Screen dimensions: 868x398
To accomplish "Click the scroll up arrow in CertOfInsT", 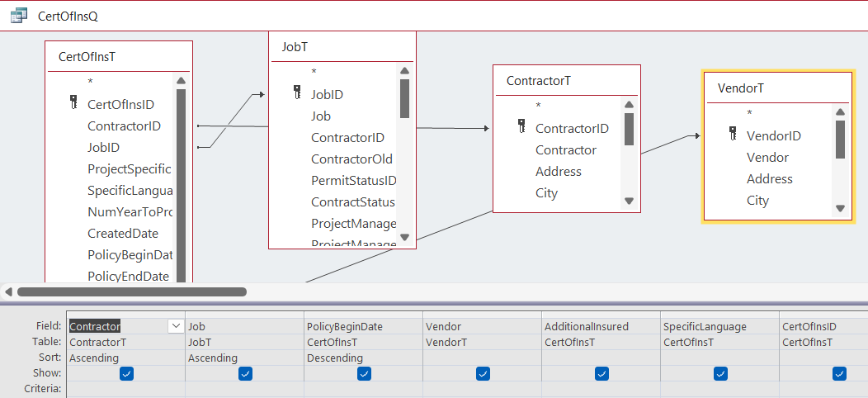I will [x=181, y=81].
